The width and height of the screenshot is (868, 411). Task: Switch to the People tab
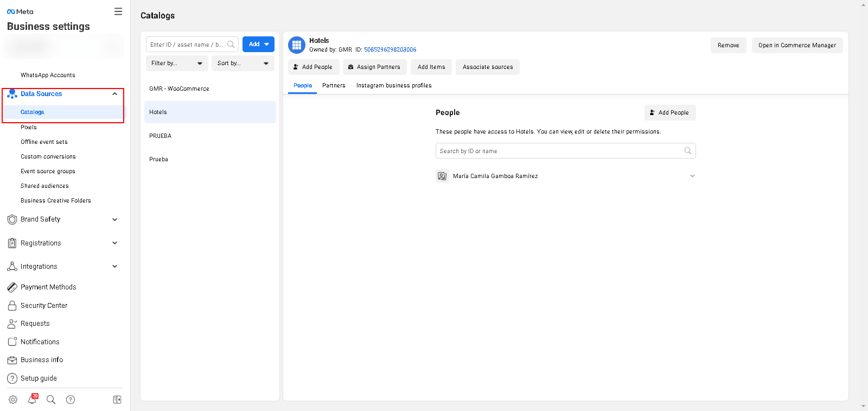click(x=303, y=86)
